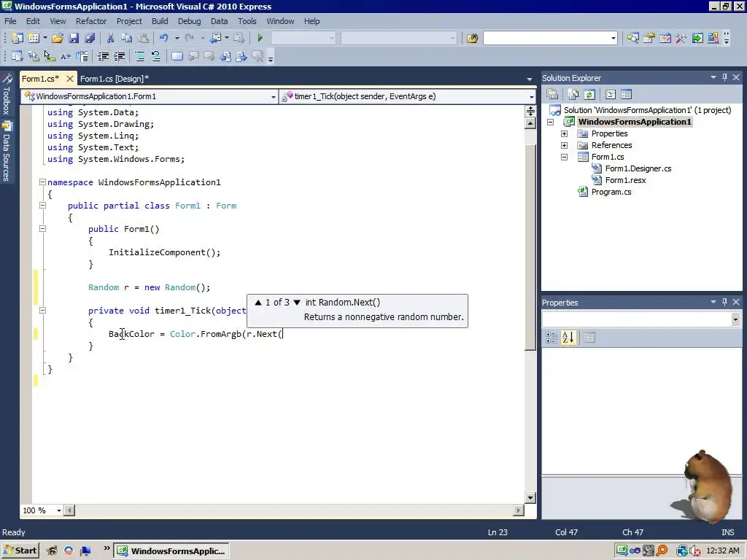Screen dimensions: 747x560
Task: Click Show All Files in Solution Explorer
Action: coord(573,94)
